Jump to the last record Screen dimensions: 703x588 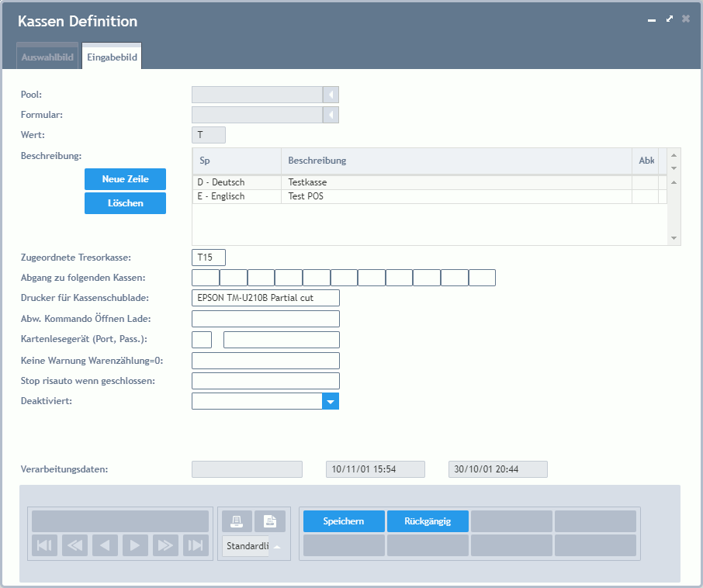tap(196, 545)
